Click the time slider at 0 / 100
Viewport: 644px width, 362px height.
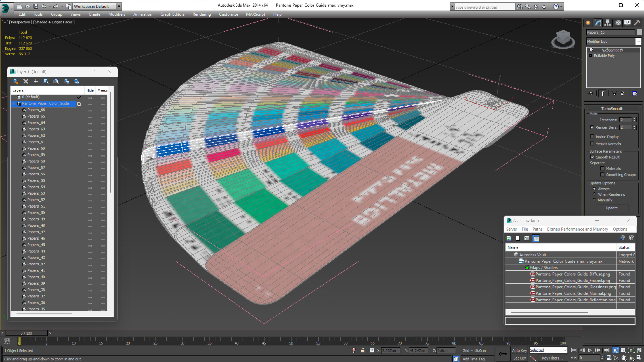[x=26, y=333]
